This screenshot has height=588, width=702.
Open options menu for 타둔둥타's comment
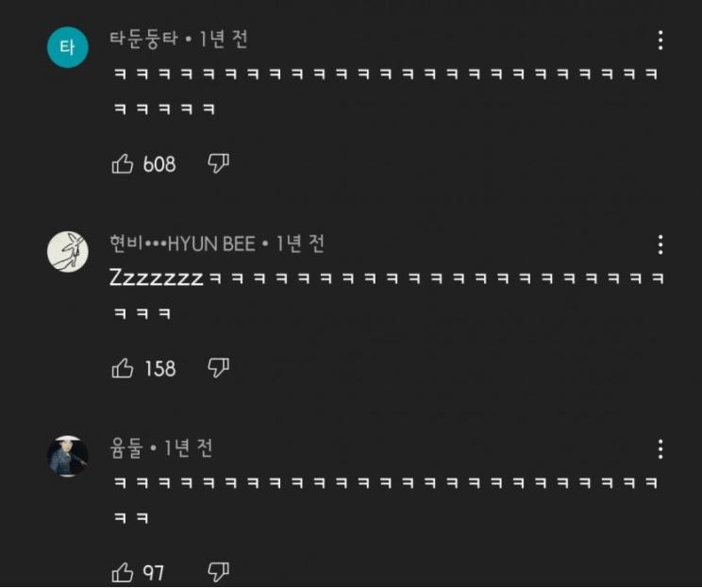pos(660,41)
